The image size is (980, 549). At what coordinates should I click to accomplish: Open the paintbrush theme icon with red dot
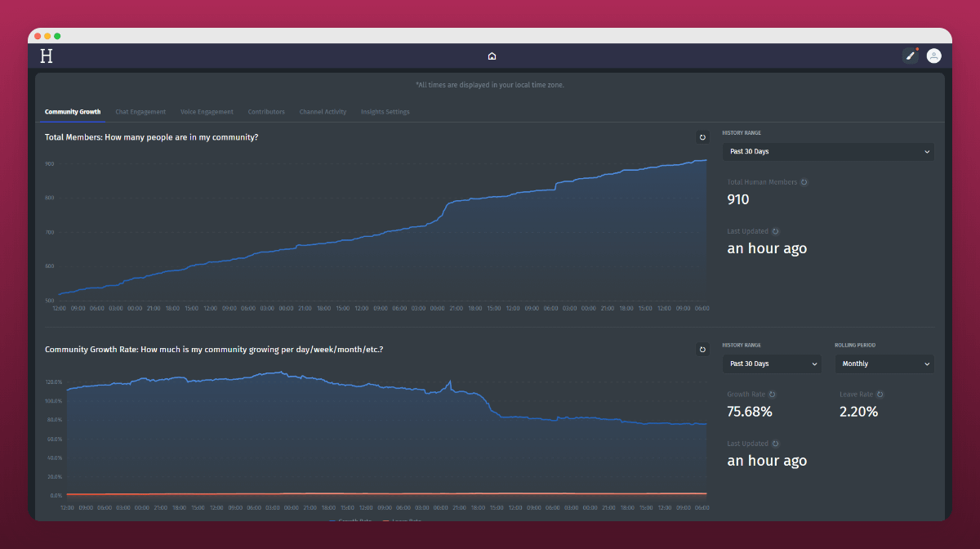pos(910,56)
